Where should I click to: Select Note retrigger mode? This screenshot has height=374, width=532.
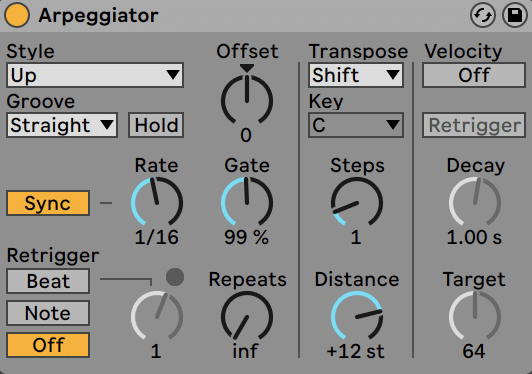(48, 313)
